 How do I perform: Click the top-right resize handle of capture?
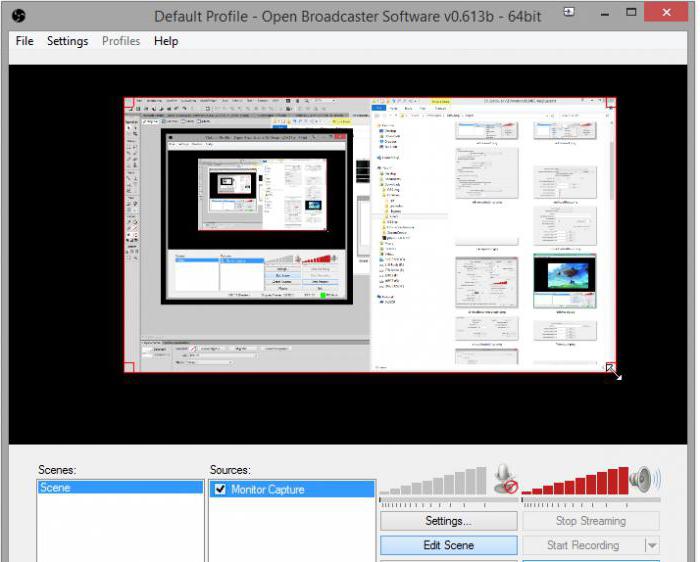coord(611,103)
